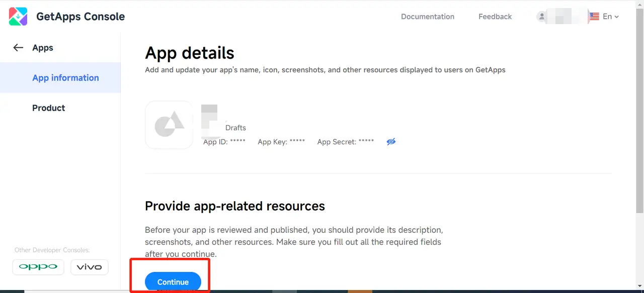Click the masked App ID value
Viewport: 644px width, 293px height.
tap(237, 142)
